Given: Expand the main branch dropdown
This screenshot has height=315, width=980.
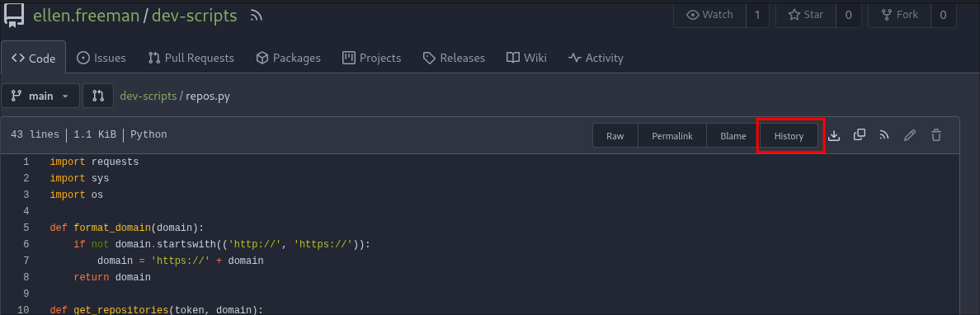Looking at the screenshot, I should click(x=40, y=96).
